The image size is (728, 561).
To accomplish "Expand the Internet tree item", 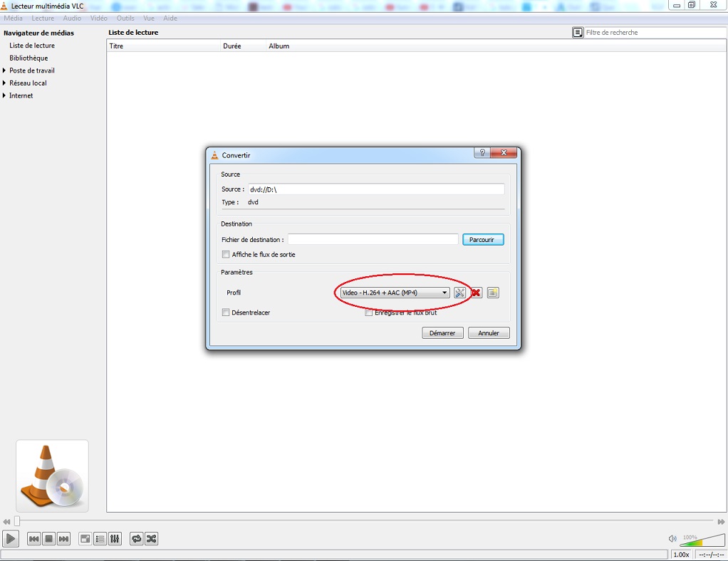I will click(4, 95).
